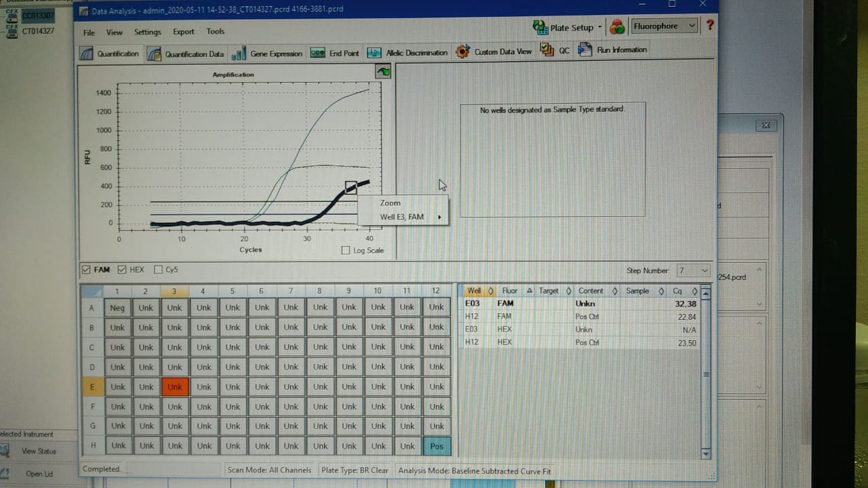The width and height of the screenshot is (868, 488).
Task: Open the QC tab
Action: 555,50
